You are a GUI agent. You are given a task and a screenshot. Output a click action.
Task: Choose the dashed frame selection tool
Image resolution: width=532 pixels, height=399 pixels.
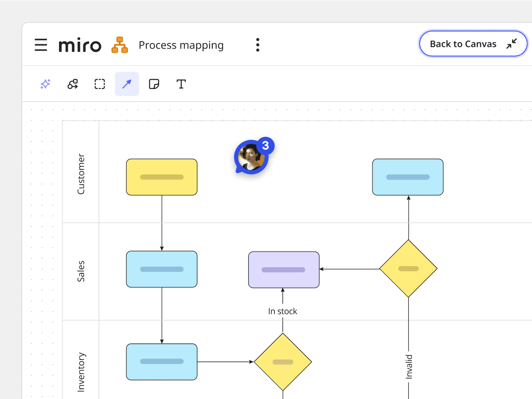[100, 84]
